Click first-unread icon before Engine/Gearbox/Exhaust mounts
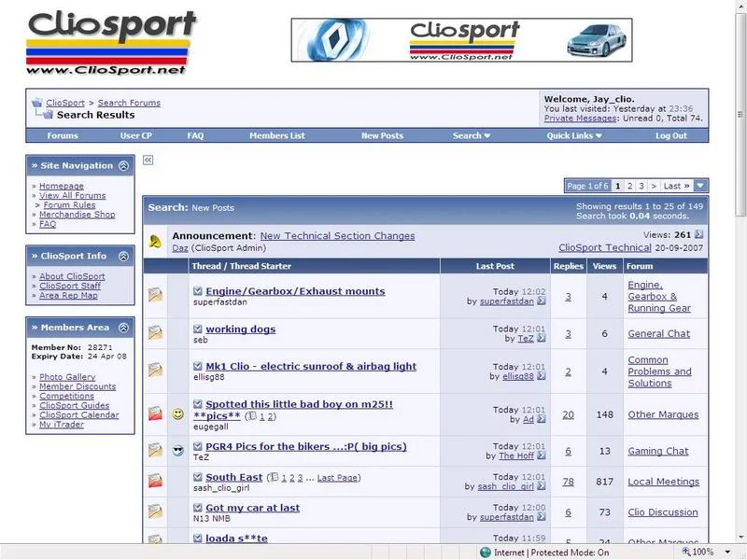The image size is (747, 560). [198, 291]
